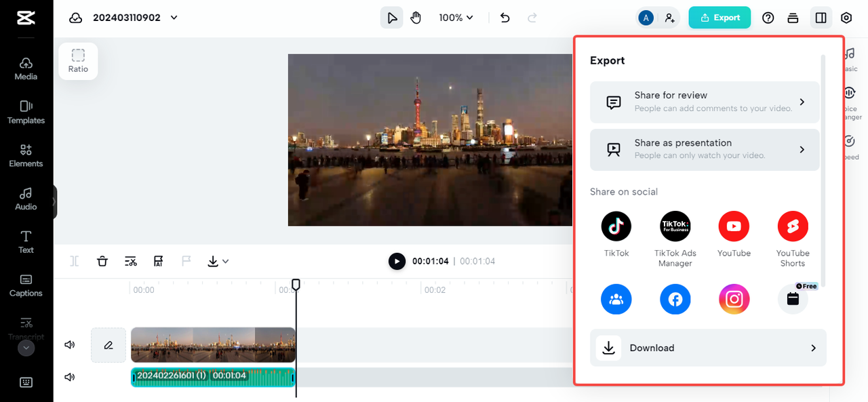Choose Download from the Export panel

pyautogui.click(x=708, y=348)
